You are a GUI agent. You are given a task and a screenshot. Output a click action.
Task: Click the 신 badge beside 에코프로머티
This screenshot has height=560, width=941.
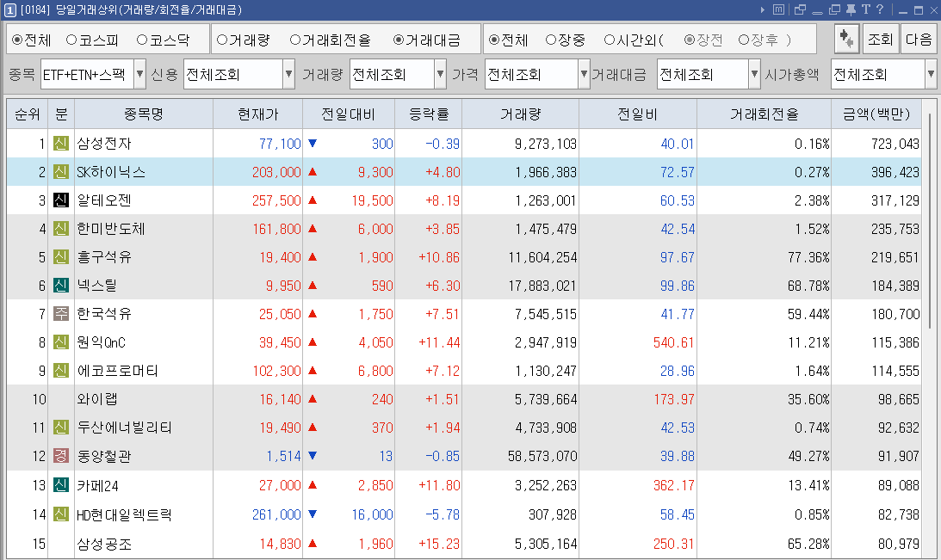(60, 371)
